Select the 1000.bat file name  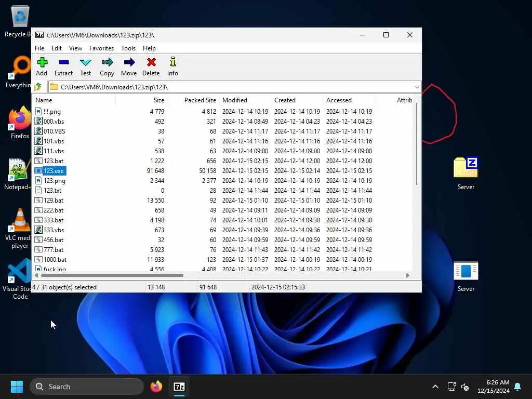point(55,259)
